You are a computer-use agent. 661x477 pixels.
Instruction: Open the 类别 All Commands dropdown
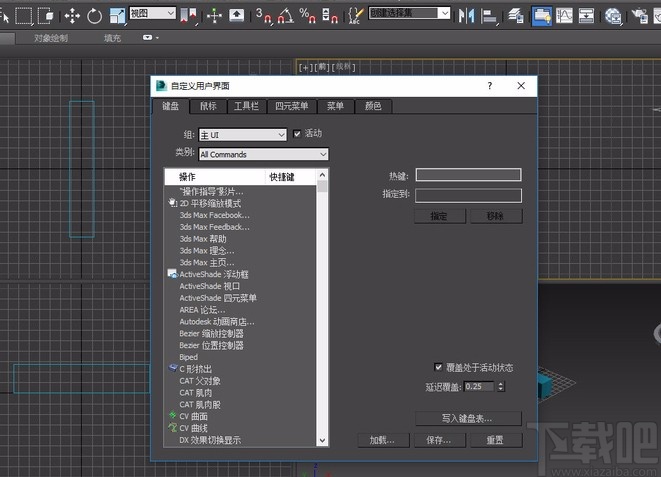tap(263, 154)
